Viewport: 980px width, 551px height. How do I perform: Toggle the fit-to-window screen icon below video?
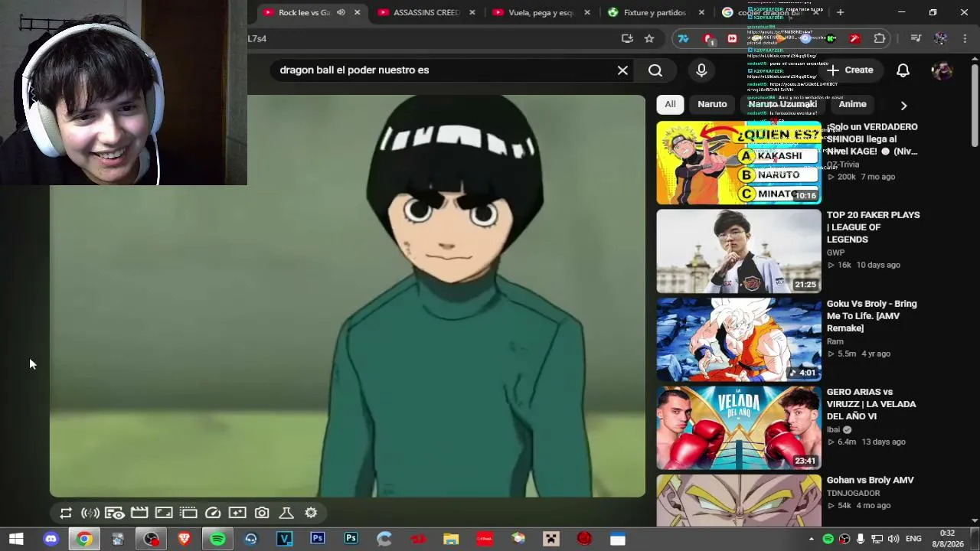(x=164, y=513)
